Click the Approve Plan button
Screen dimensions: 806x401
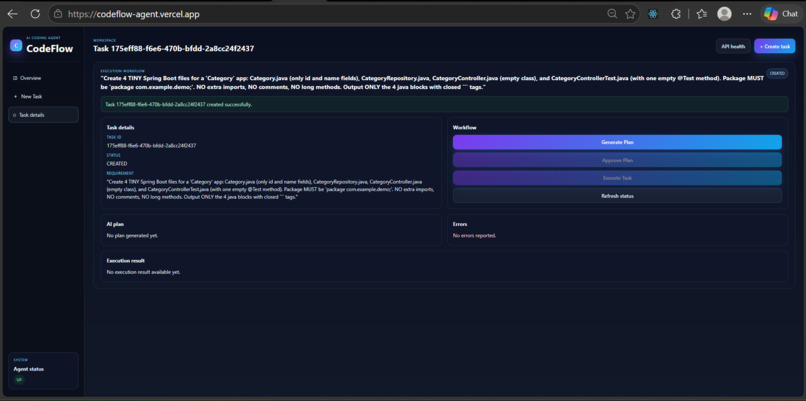tap(617, 160)
